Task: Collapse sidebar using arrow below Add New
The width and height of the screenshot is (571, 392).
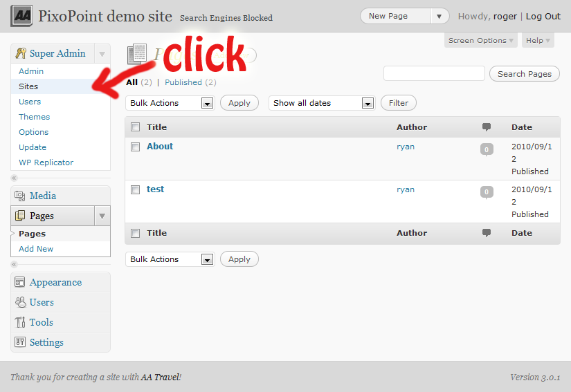Action: [15, 264]
